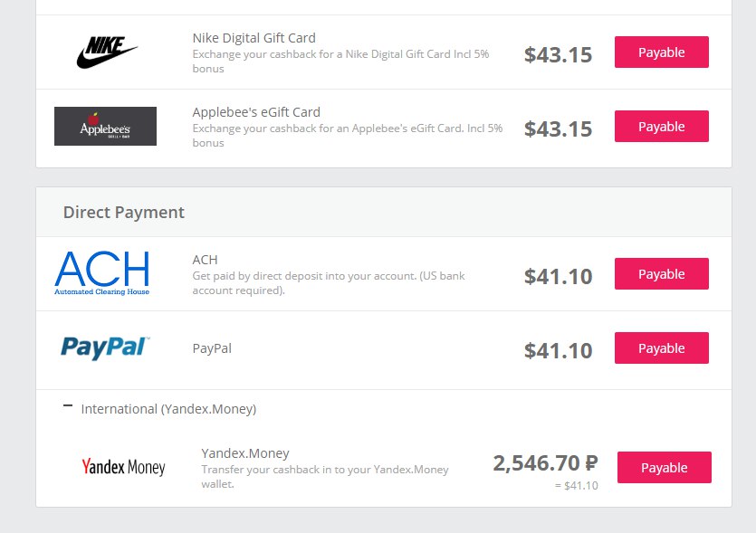
Task: Click the ACH option title text
Action: (205, 260)
